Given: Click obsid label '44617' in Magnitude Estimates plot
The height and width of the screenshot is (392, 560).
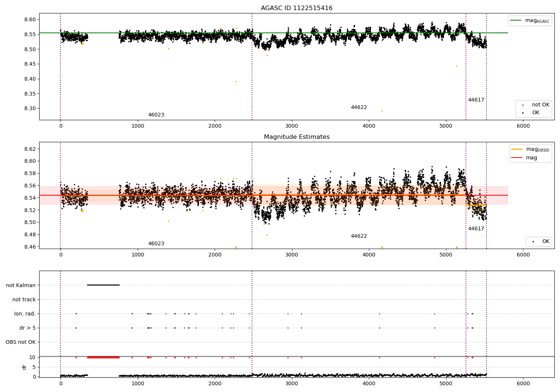Looking at the screenshot, I should 476,229.
